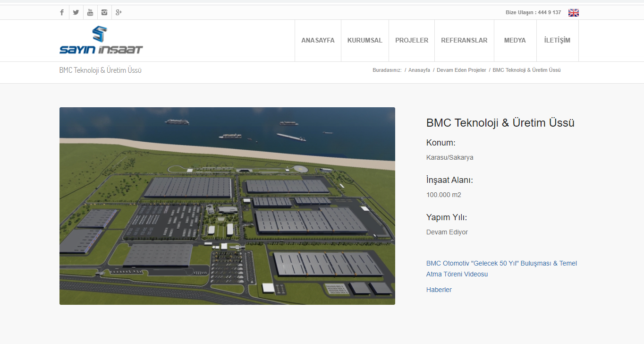Click the Sayın İnşaat logo

[101, 41]
